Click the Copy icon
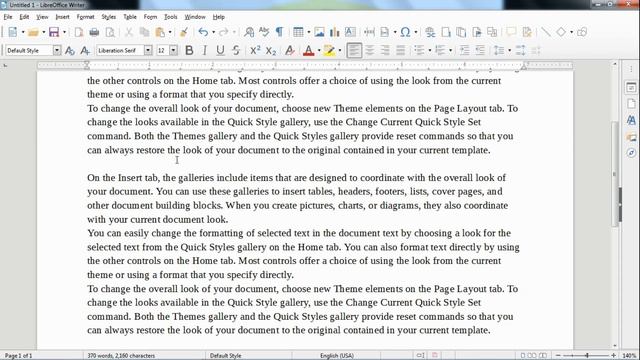 coord(144,32)
